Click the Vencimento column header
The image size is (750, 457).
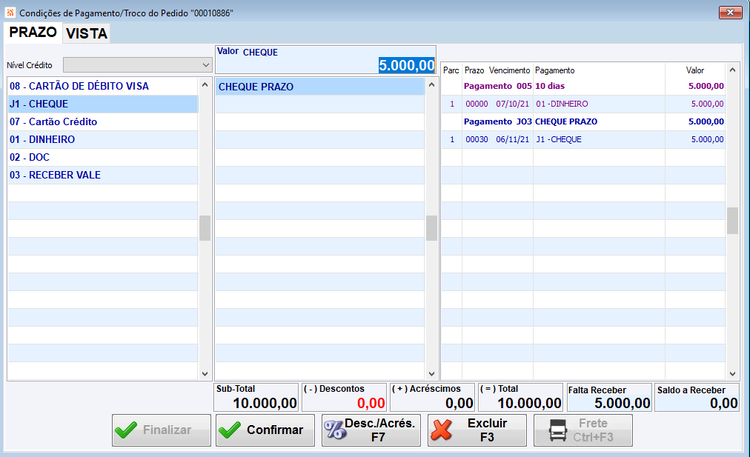pyautogui.click(x=509, y=70)
